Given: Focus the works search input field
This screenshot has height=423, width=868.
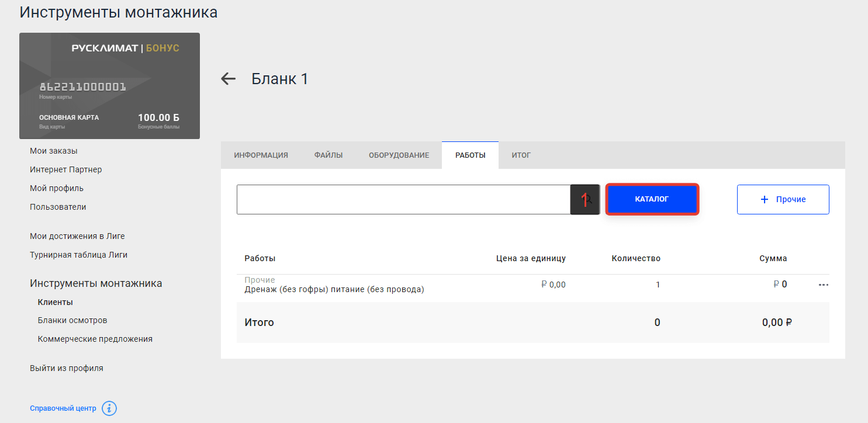Looking at the screenshot, I should (403, 200).
